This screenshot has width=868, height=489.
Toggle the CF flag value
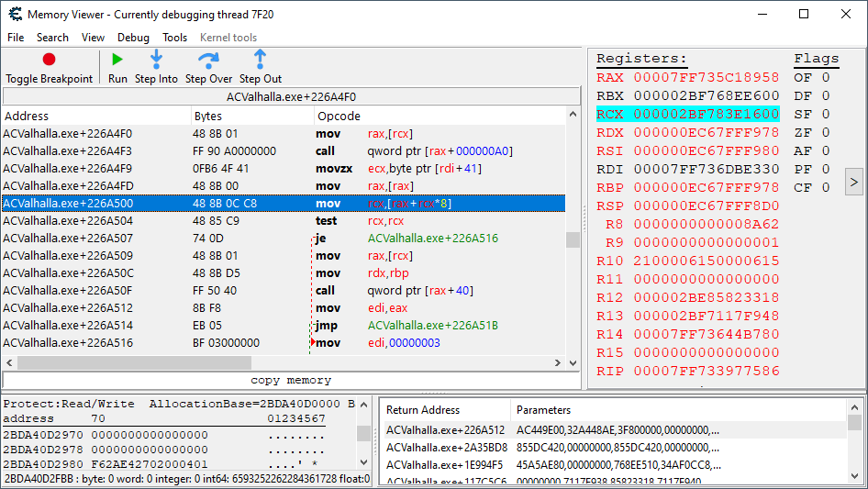pos(826,188)
